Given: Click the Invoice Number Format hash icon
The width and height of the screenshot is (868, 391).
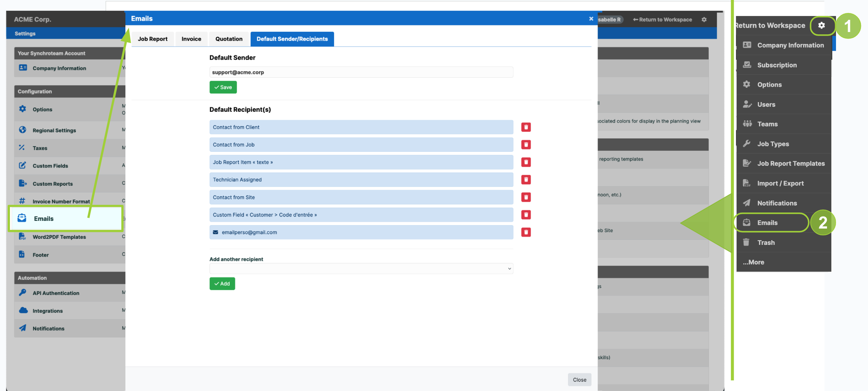Looking at the screenshot, I should point(22,201).
